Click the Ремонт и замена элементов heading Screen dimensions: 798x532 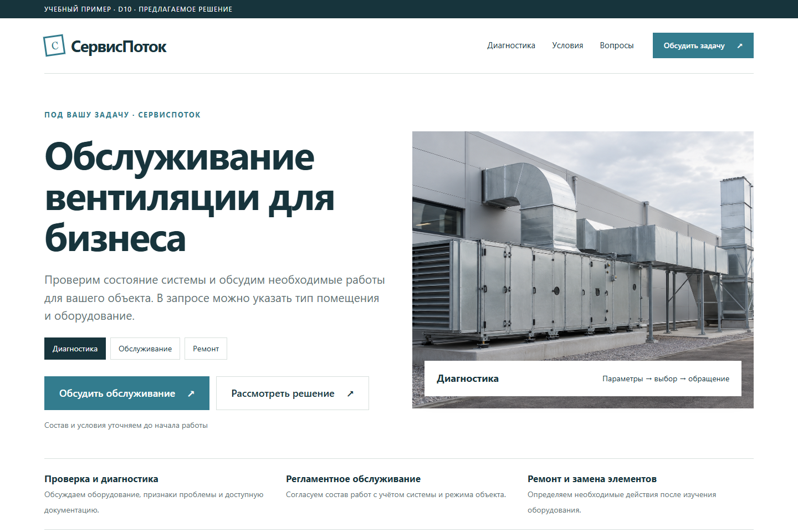(x=592, y=479)
